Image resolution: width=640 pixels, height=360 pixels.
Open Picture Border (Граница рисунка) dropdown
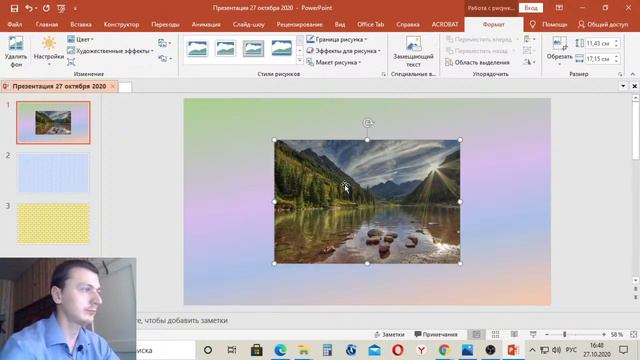(337, 39)
